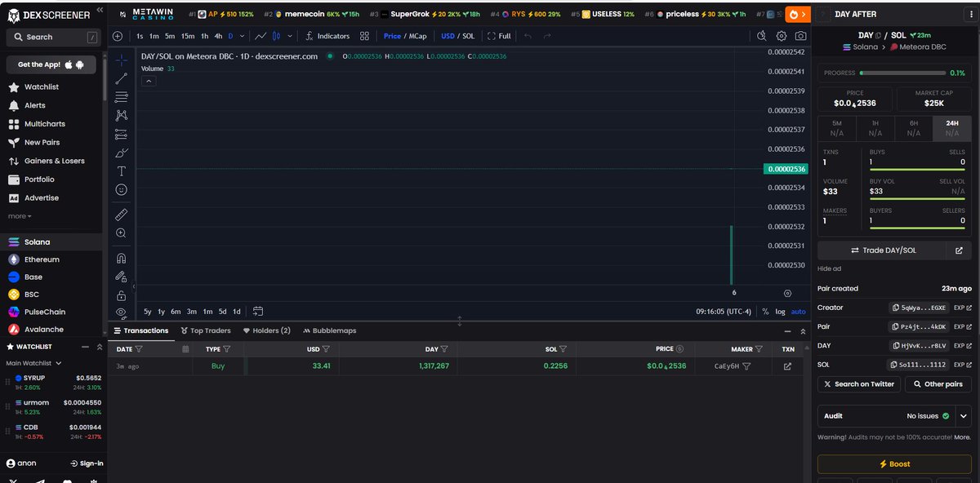Select the 4h timeframe

[x=218, y=36]
